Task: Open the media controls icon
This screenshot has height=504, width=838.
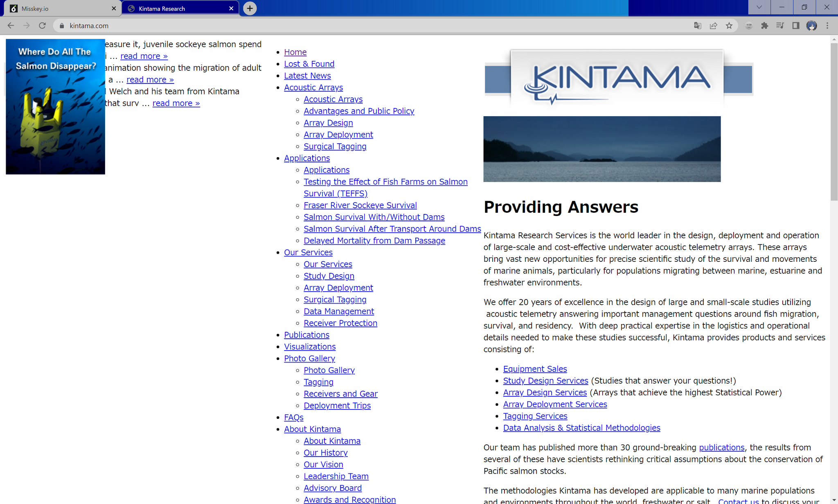Action: tap(780, 26)
